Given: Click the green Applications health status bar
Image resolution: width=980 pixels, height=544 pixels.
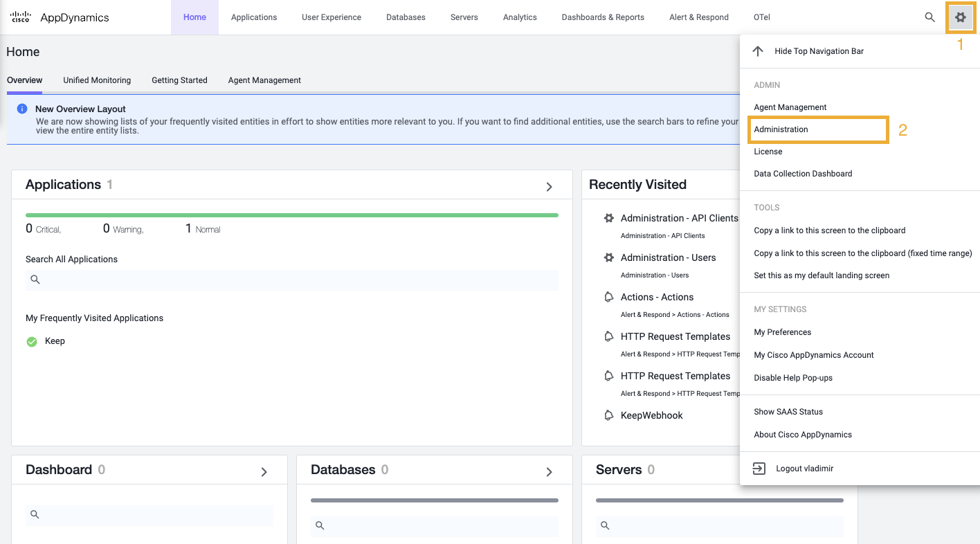Looking at the screenshot, I should coord(292,215).
